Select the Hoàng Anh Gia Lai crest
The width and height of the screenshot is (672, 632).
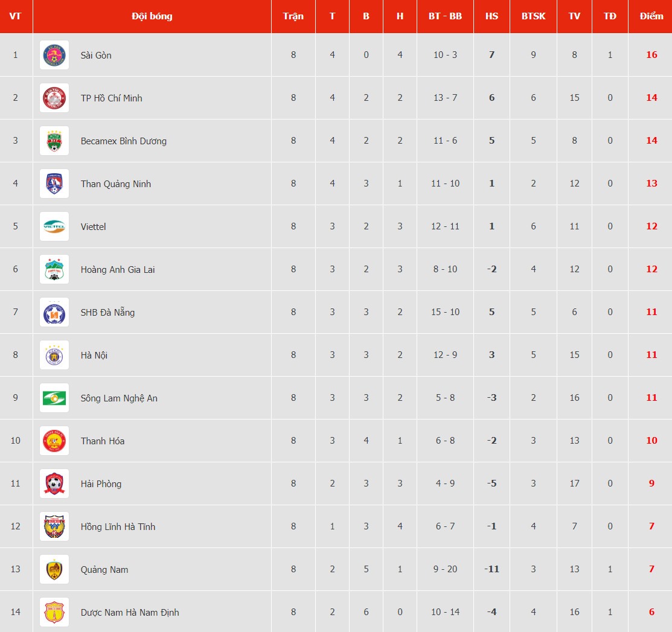click(54, 269)
